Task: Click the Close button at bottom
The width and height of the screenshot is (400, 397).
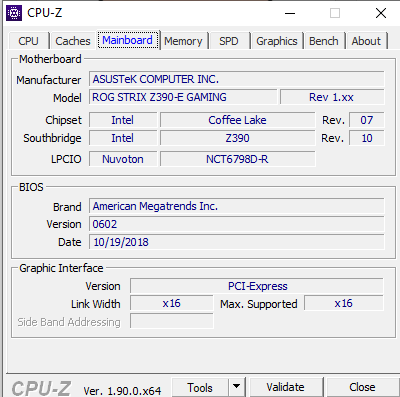Action: tap(362, 387)
